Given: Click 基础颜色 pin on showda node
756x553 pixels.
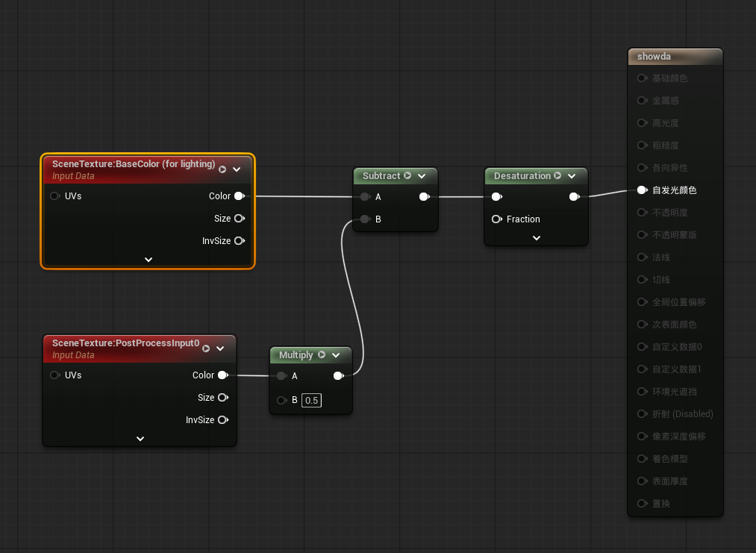Looking at the screenshot, I should [643, 78].
